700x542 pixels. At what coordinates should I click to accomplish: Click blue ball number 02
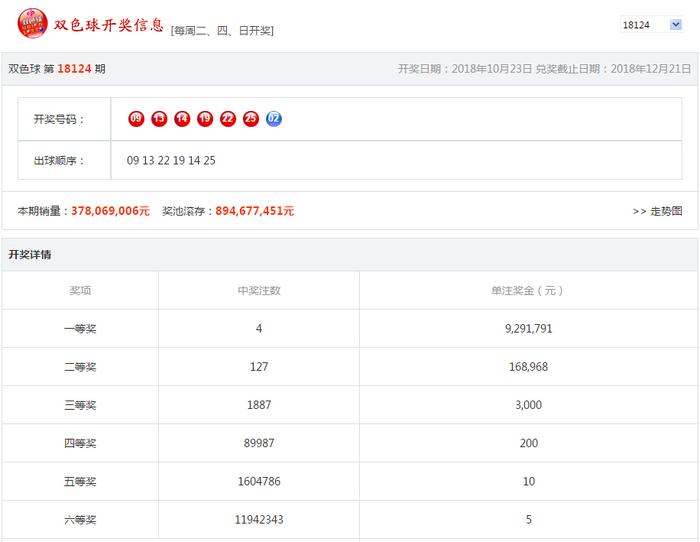pos(274,119)
